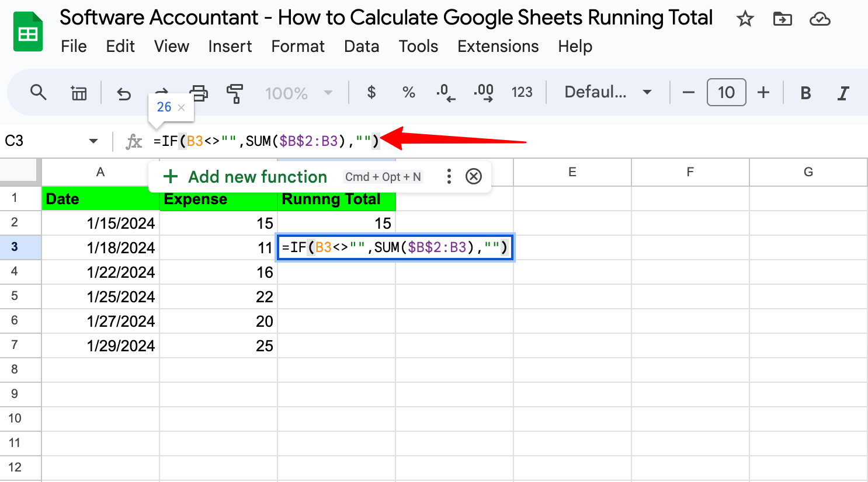The image size is (868, 482).
Task: Click the cloud document status icon
Action: (820, 19)
